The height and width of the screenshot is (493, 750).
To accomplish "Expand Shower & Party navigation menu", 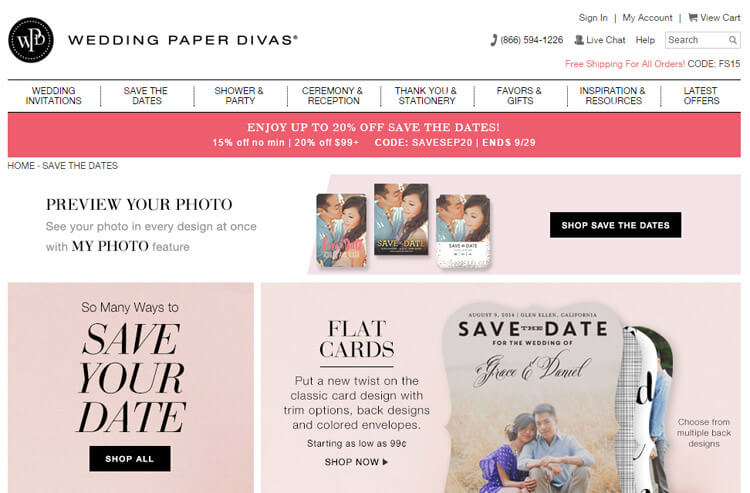I will point(239,96).
